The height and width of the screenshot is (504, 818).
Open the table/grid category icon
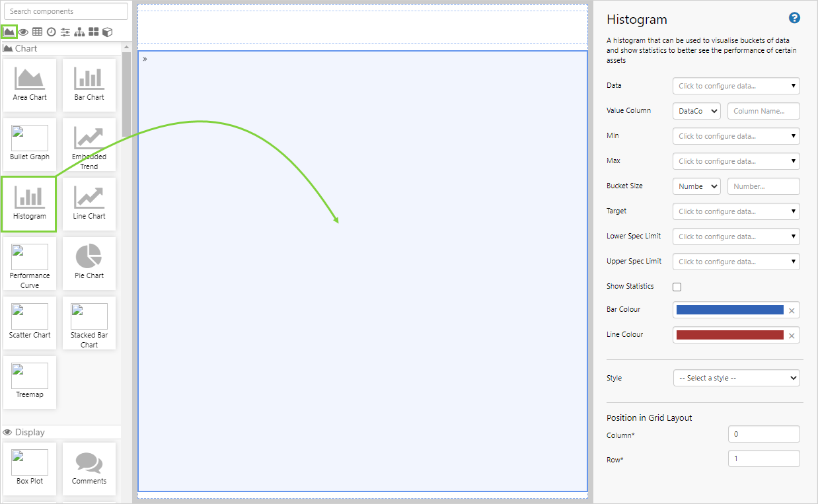click(x=37, y=32)
